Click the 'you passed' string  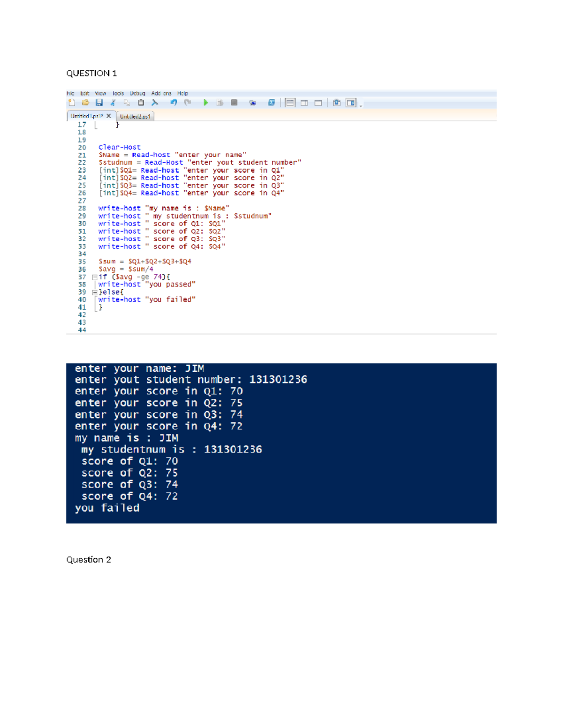coord(170,284)
